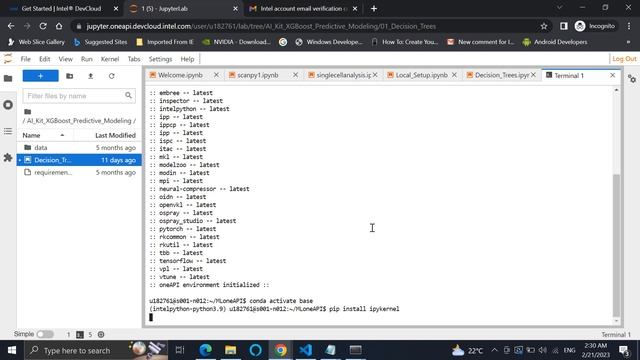Open Chrome three-dot menu

pos(629,26)
